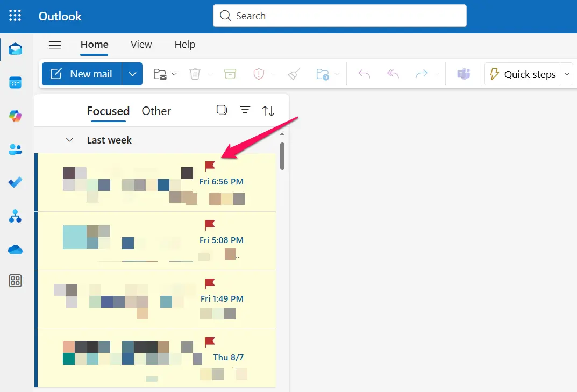Share the message to Teams
The width and height of the screenshot is (577, 392).
point(463,74)
